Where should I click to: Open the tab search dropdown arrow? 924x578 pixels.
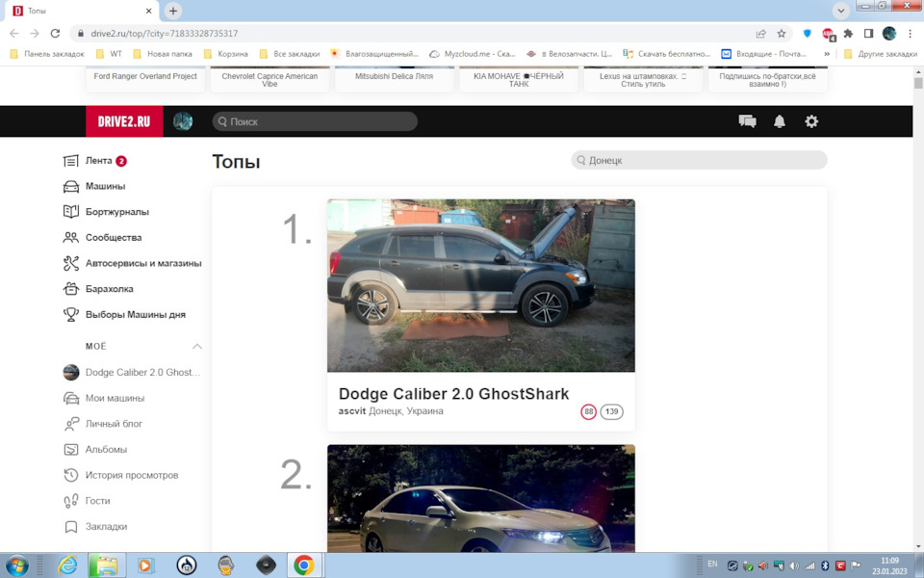coord(841,11)
